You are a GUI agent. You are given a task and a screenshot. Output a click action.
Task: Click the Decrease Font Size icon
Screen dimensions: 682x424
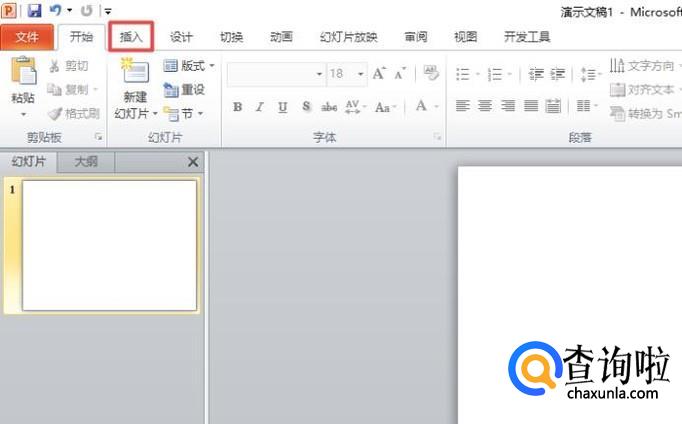(x=400, y=74)
